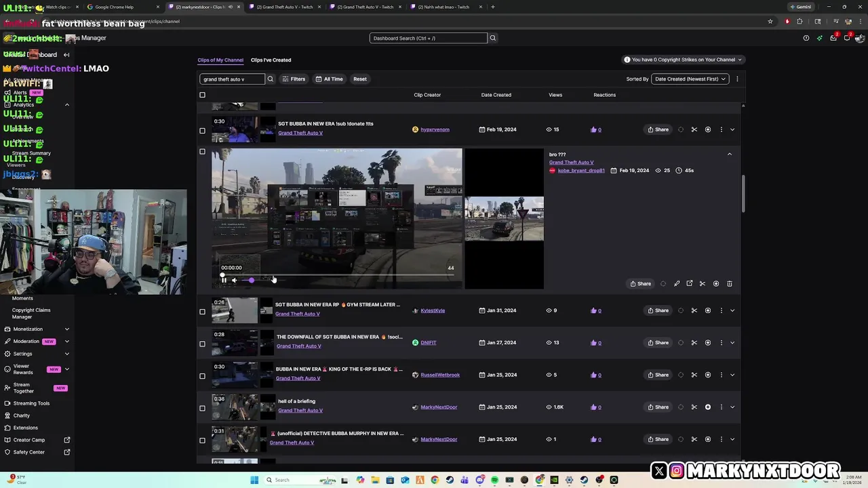Screen dimensions: 868x488
Task: Expand the Copyright Strikes notice chevron
Action: coord(739,60)
